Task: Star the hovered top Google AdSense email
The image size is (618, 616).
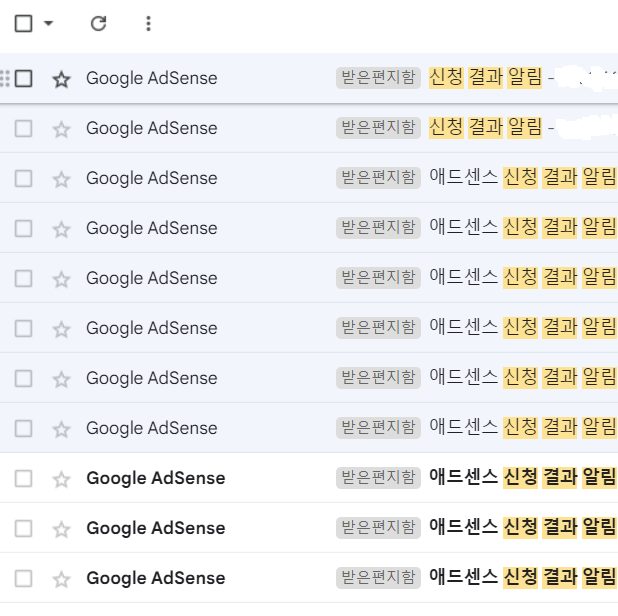Action: pos(61,79)
